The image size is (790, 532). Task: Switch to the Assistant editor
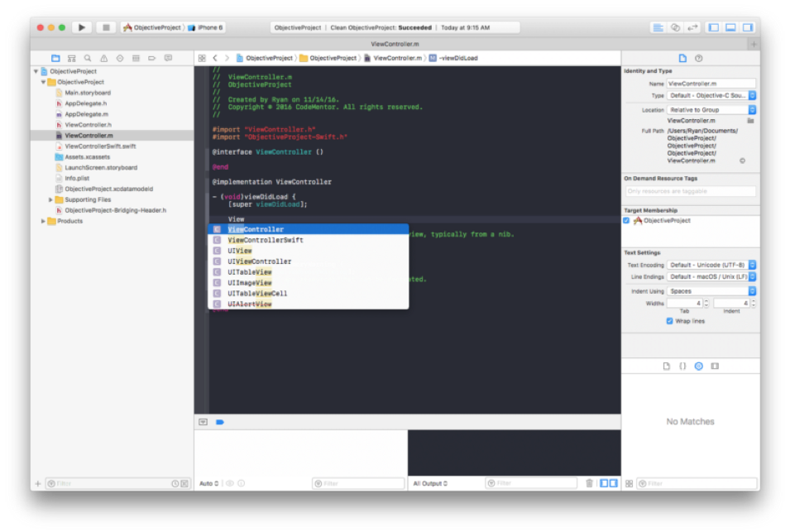675,27
